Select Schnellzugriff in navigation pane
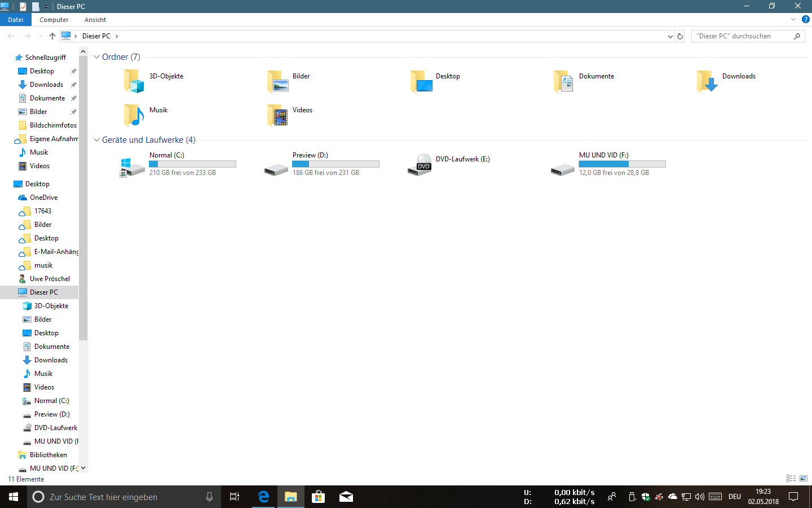The height and width of the screenshot is (508, 812). (45, 58)
